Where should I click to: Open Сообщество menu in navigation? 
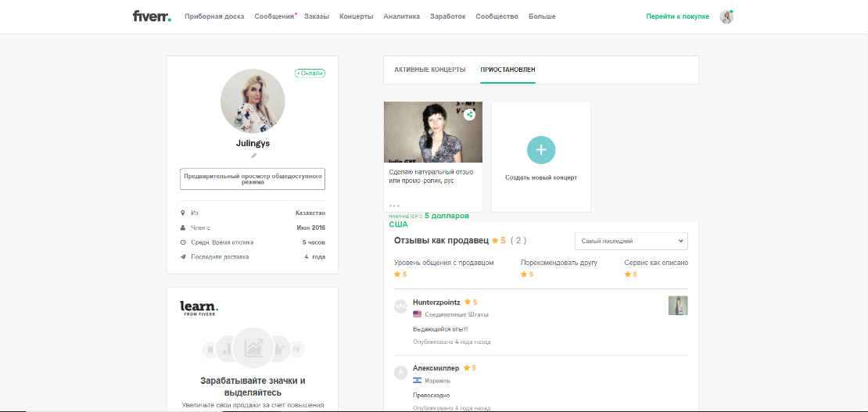497,16
